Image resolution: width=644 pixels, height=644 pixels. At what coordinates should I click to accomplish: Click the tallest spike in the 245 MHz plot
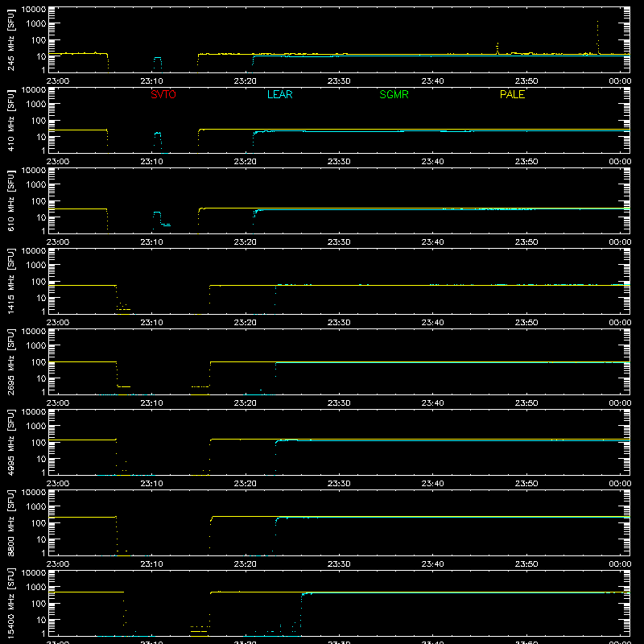tap(597, 36)
